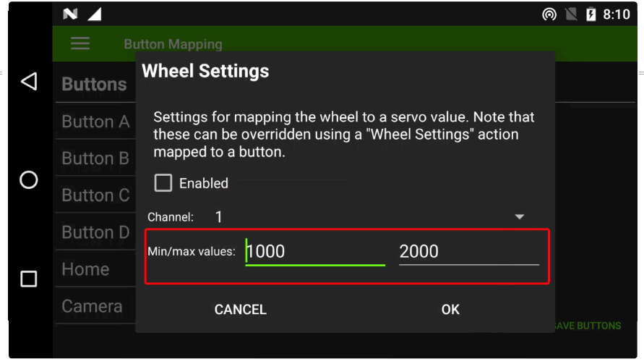Tap the hotspot icon in status bar
This screenshot has width=644, height=364.
[549, 14]
